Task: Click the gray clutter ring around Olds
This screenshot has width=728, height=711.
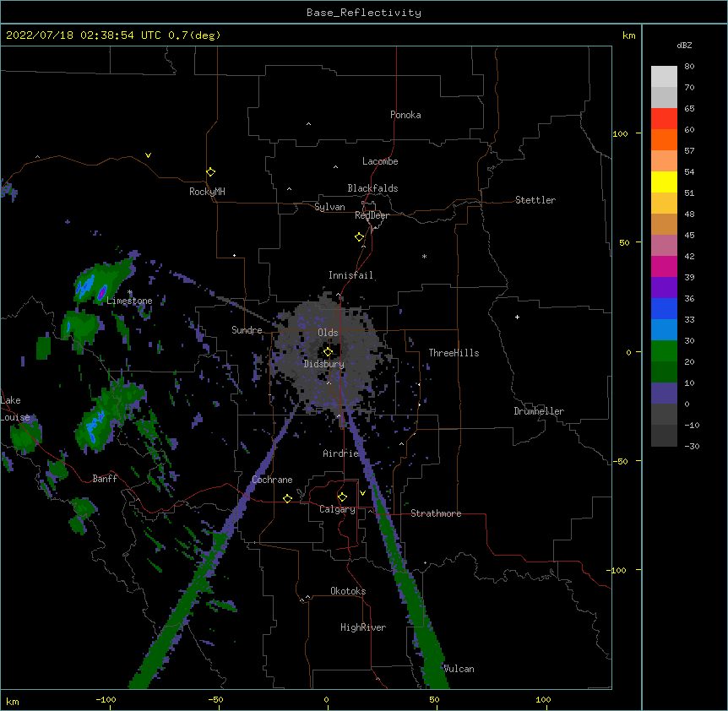Action: pyautogui.click(x=330, y=353)
